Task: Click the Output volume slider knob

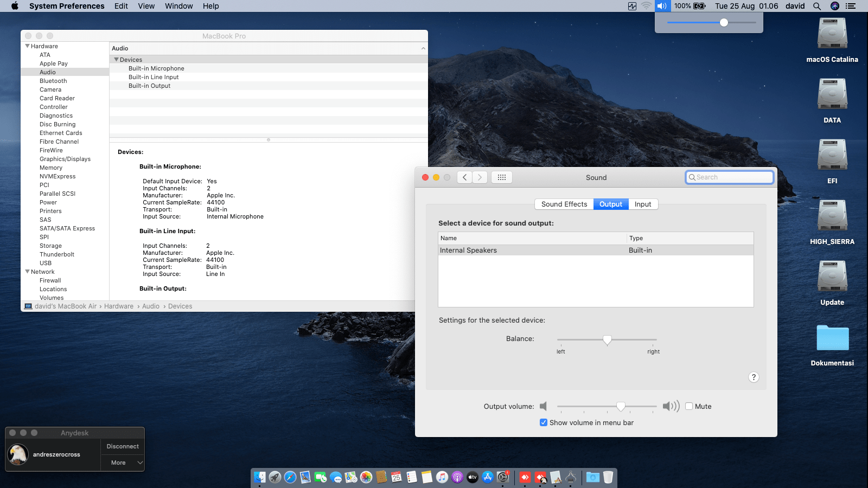Action: (x=621, y=407)
